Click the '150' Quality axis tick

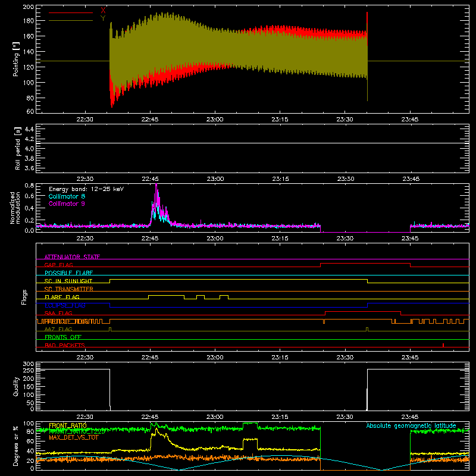[28, 387]
